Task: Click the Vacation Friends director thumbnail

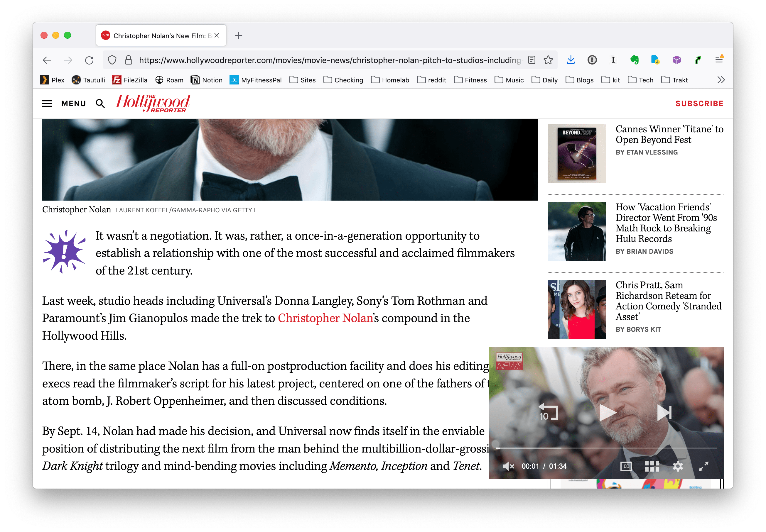Action: click(x=577, y=231)
